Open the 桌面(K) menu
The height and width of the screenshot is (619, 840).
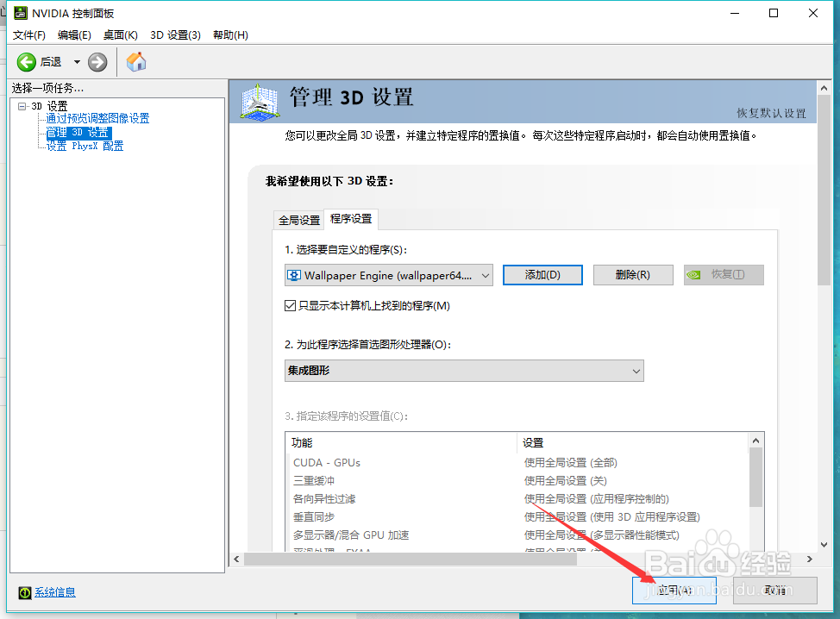tap(121, 34)
